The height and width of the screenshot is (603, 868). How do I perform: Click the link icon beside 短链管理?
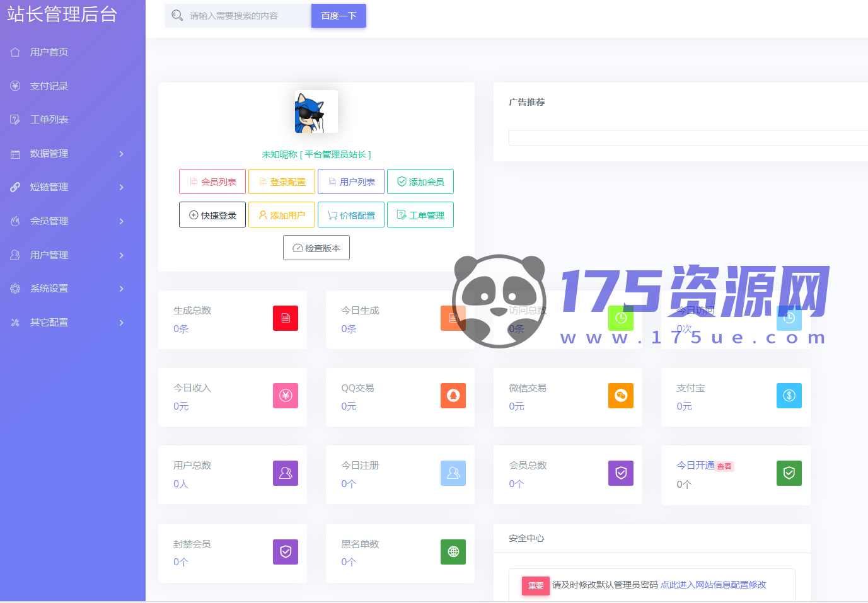click(15, 187)
